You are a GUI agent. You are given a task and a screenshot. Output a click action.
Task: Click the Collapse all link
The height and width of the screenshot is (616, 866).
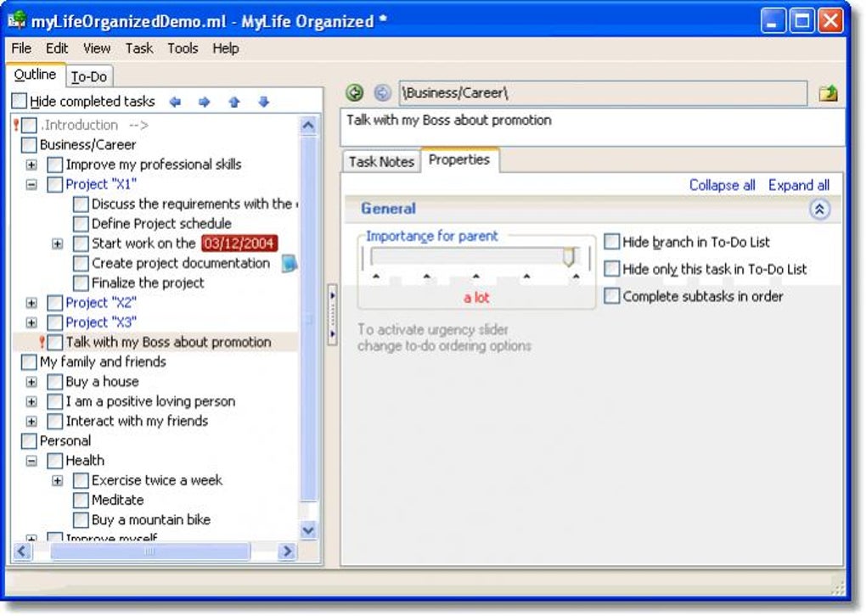pyautogui.click(x=722, y=186)
